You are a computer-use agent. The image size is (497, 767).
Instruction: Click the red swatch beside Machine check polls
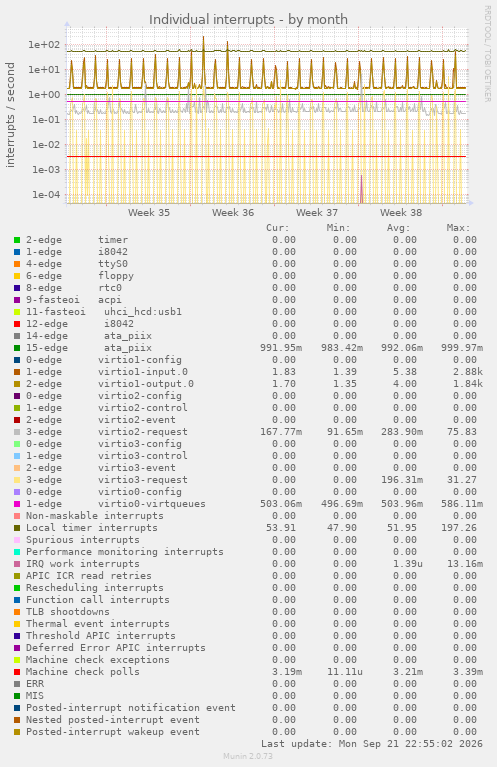click(17, 672)
